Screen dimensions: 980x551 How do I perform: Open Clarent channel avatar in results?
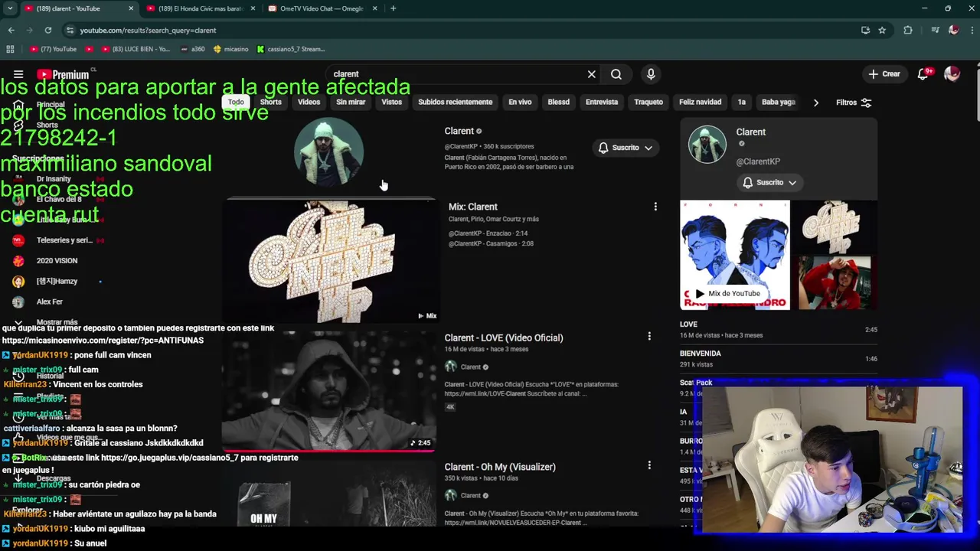[328, 152]
